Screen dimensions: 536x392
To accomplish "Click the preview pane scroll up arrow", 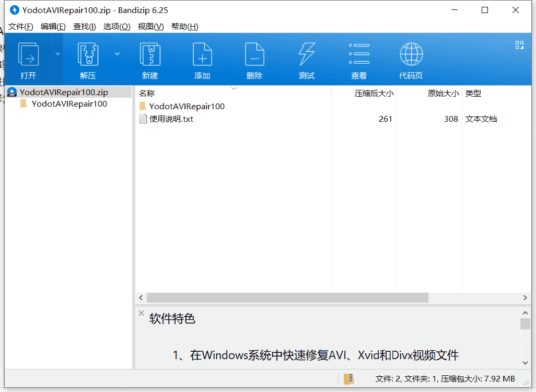I will (525, 313).
